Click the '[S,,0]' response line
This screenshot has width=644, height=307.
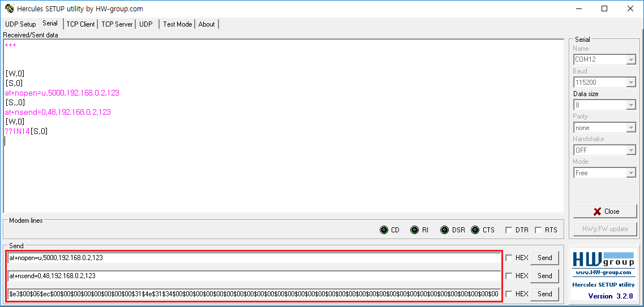tap(16, 102)
